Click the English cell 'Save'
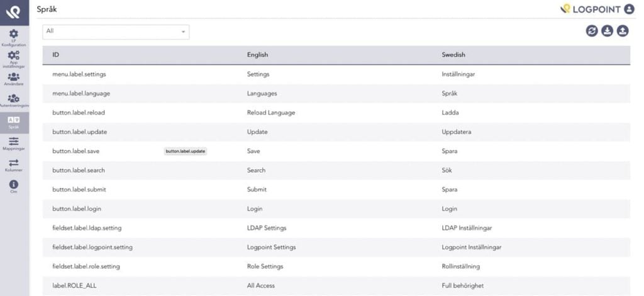 pyautogui.click(x=253, y=151)
